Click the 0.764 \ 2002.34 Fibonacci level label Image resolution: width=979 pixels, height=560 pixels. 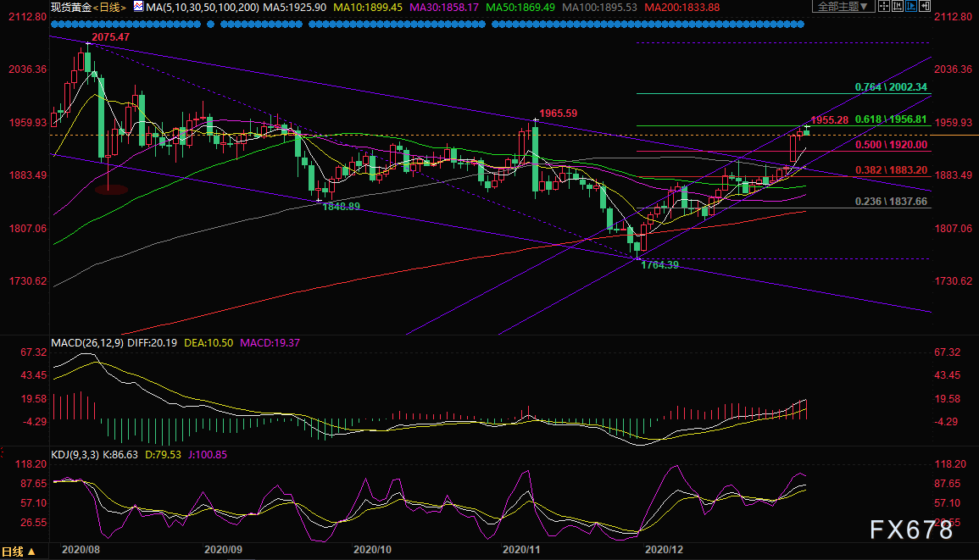891,87
